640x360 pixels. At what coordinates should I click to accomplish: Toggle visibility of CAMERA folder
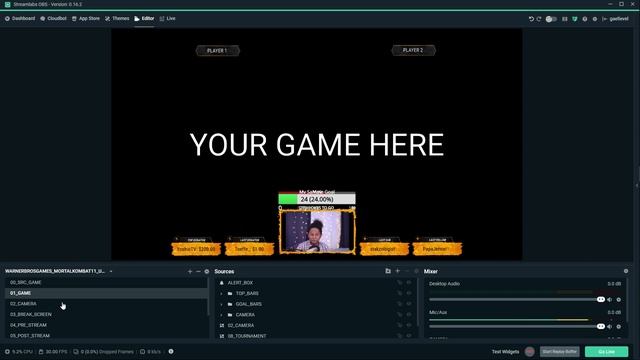tap(409, 315)
